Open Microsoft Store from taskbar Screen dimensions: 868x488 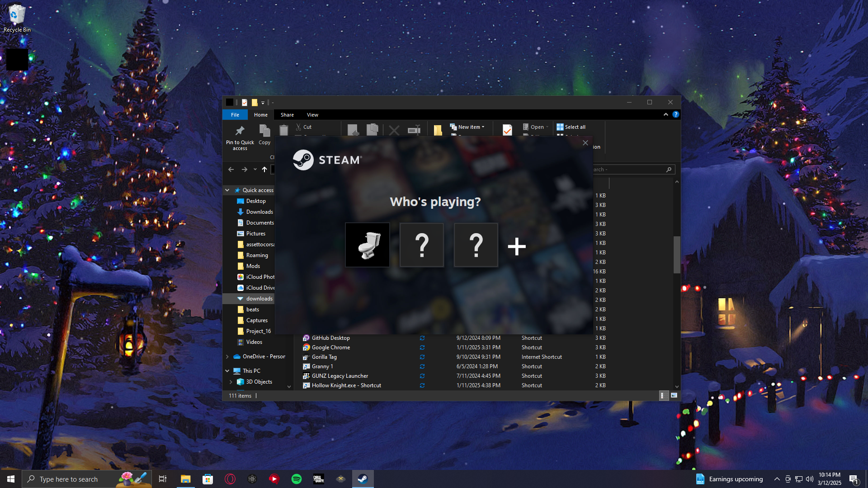pyautogui.click(x=208, y=479)
